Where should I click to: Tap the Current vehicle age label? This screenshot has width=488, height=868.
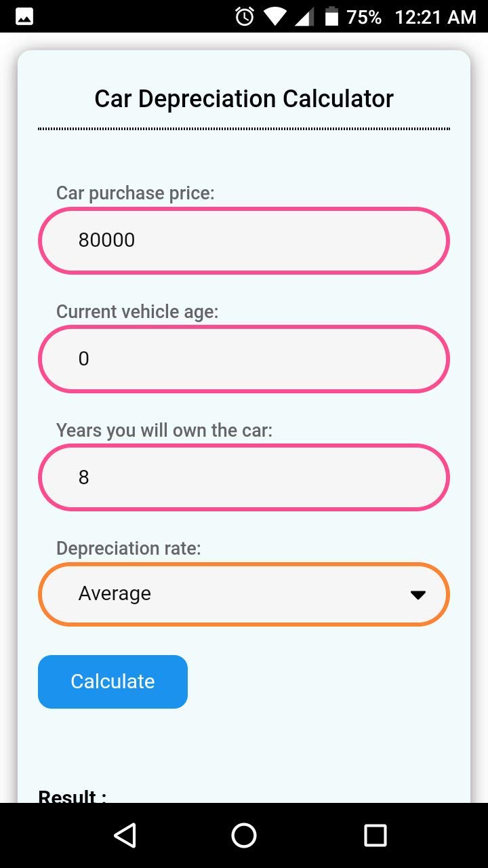click(x=137, y=312)
